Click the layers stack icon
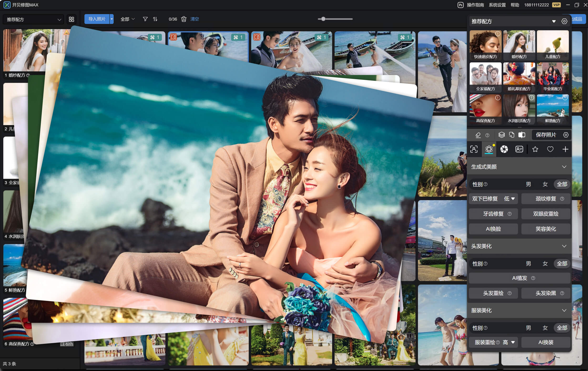The width and height of the screenshot is (588, 371). (501, 135)
